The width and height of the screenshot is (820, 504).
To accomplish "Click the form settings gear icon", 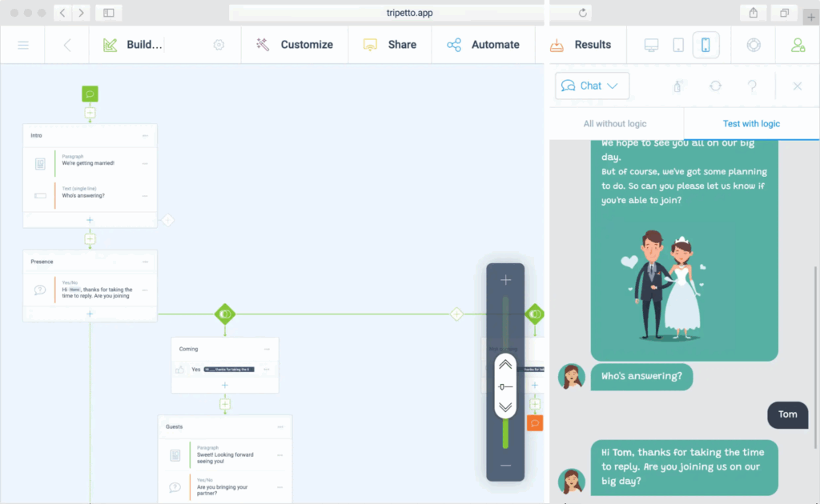I will (x=219, y=46).
